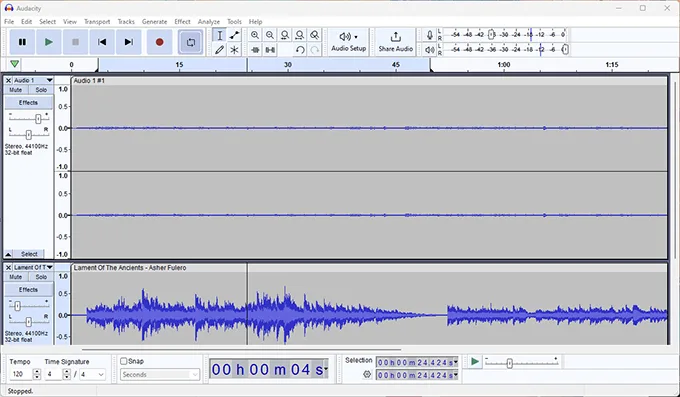Open time signature denominator dropdown
This screenshot has width=680, height=397.
(x=92, y=374)
